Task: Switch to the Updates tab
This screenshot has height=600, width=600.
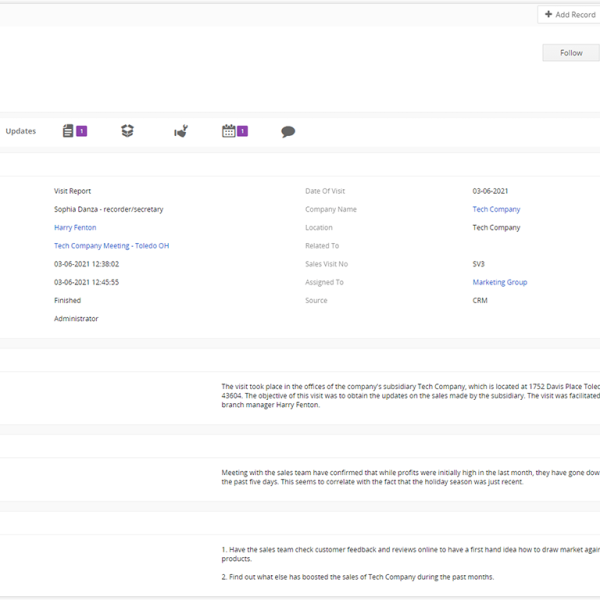Action: 21,131
